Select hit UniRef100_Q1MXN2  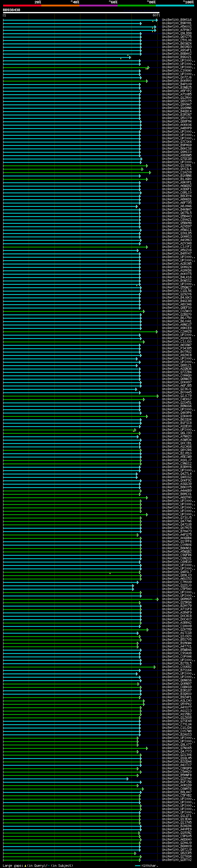177,833
